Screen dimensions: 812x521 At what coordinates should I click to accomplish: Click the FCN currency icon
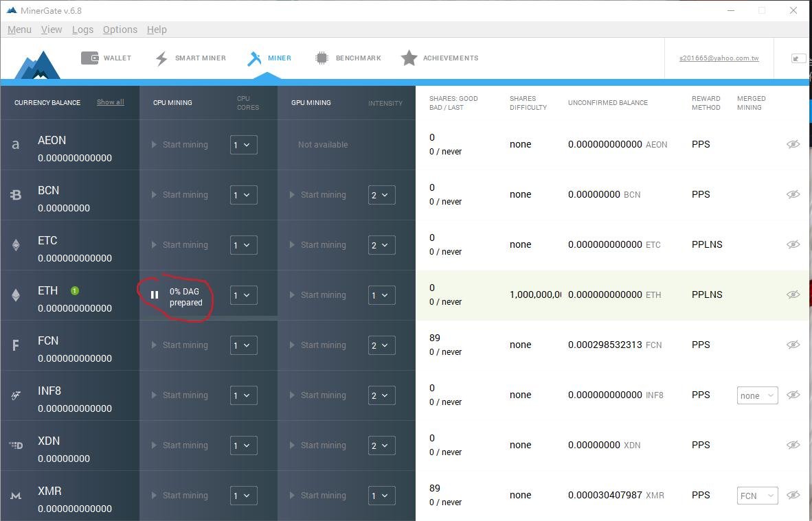pos(16,345)
